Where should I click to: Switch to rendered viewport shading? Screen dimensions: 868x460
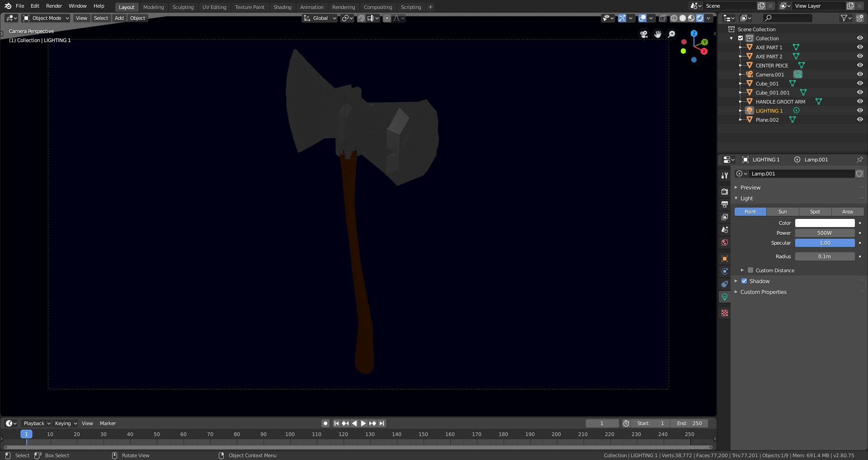[x=700, y=18]
